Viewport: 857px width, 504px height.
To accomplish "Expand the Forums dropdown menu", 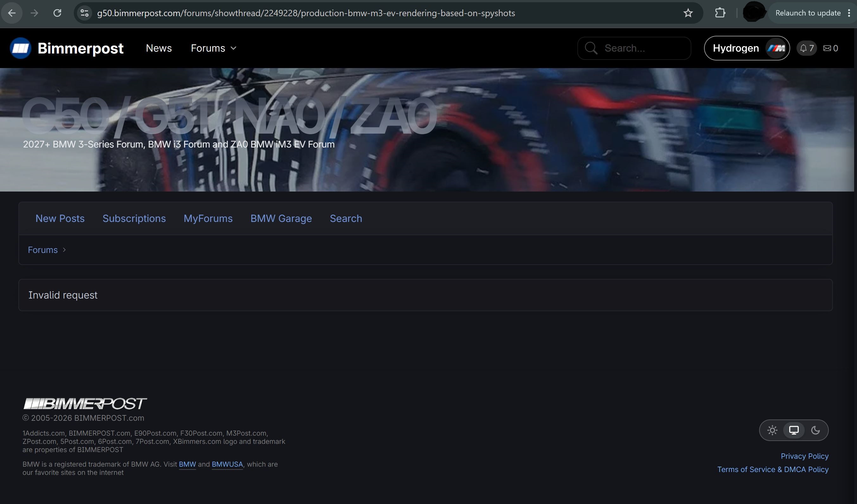I will pyautogui.click(x=213, y=48).
